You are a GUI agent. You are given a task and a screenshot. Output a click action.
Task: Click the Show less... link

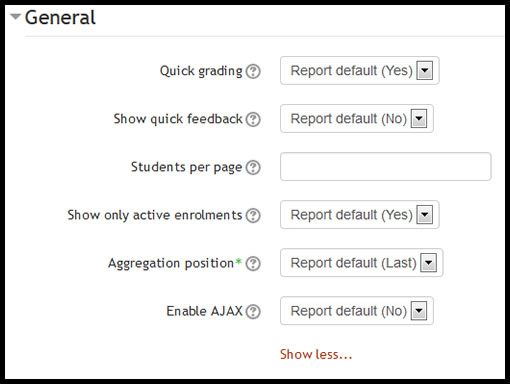[316, 354]
